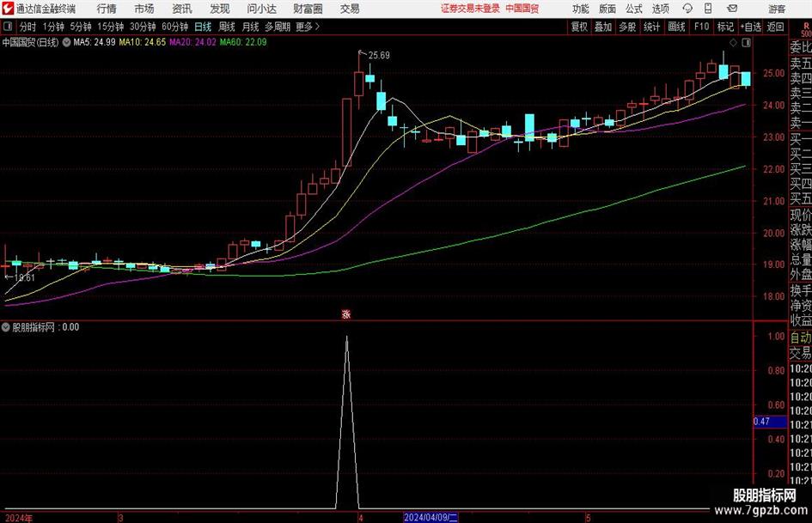The height and width of the screenshot is (523, 812).
Task: Open the 财富圈 menu
Action: [308, 9]
